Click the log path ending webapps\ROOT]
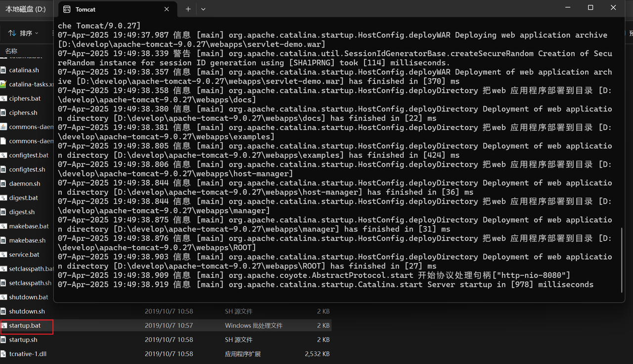Image resolution: width=633 pixels, height=364 pixels. tap(157, 248)
